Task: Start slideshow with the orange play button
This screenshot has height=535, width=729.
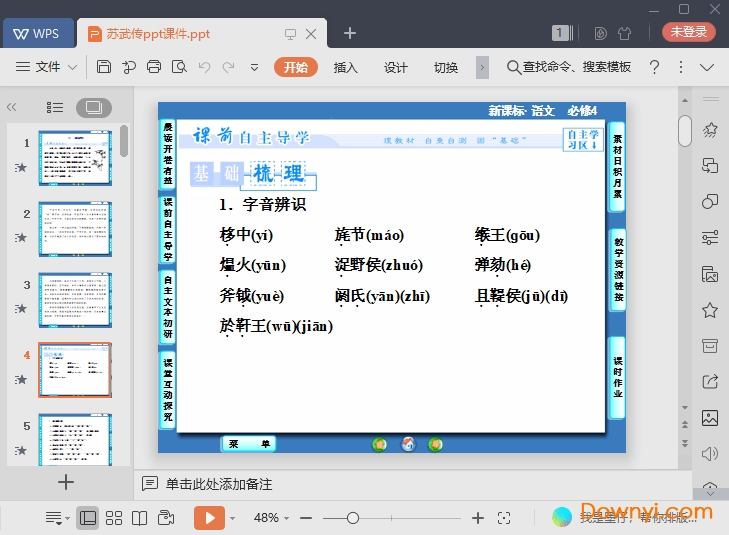Action: point(209,518)
